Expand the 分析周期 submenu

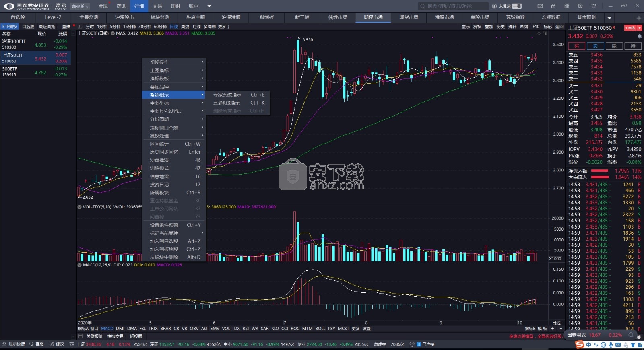click(174, 119)
